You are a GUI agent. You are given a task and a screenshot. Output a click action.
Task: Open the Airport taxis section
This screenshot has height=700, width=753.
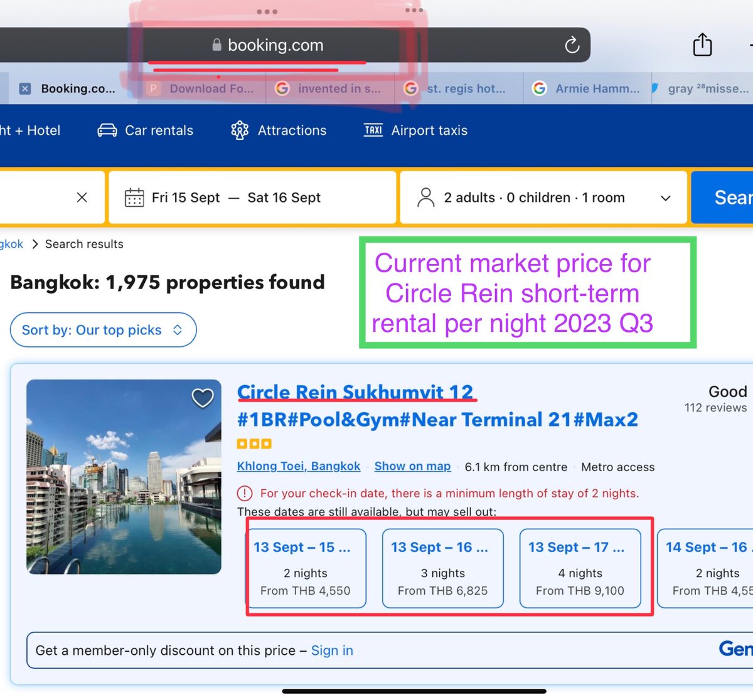[x=415, y=130]
